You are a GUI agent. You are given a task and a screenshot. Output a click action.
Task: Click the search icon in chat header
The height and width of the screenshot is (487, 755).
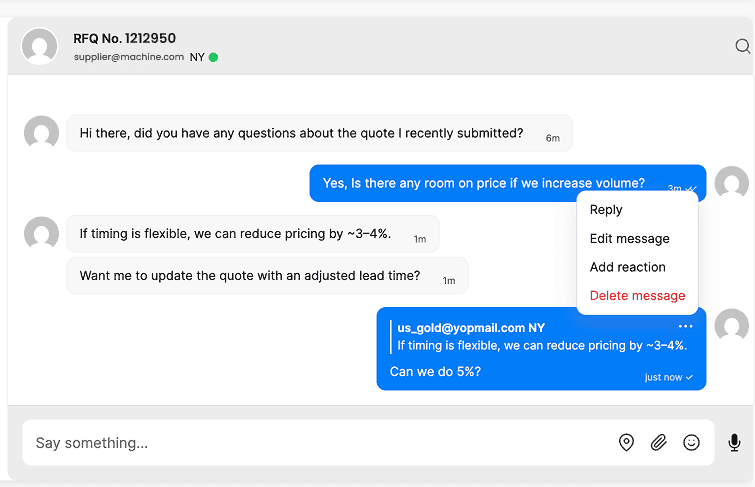point(742,46)
